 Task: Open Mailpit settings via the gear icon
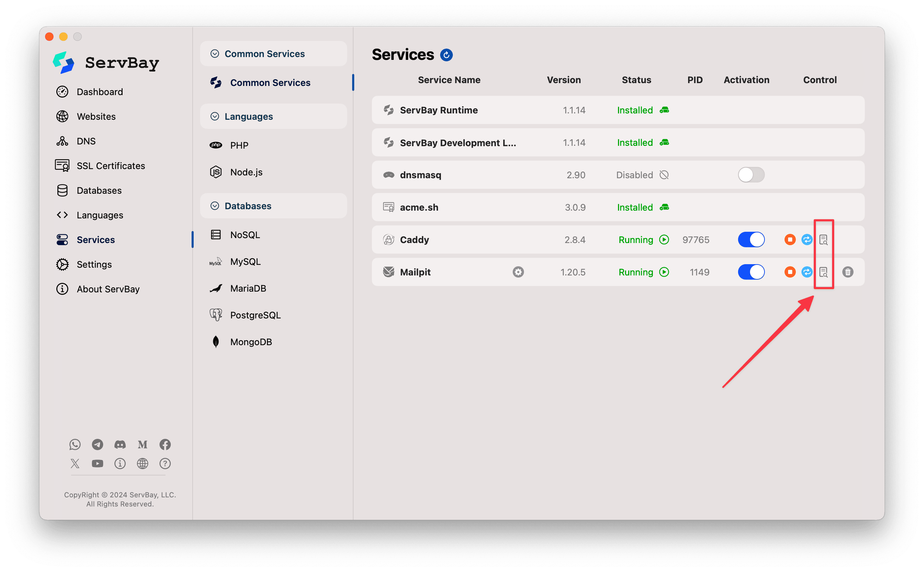coord(518,272)
